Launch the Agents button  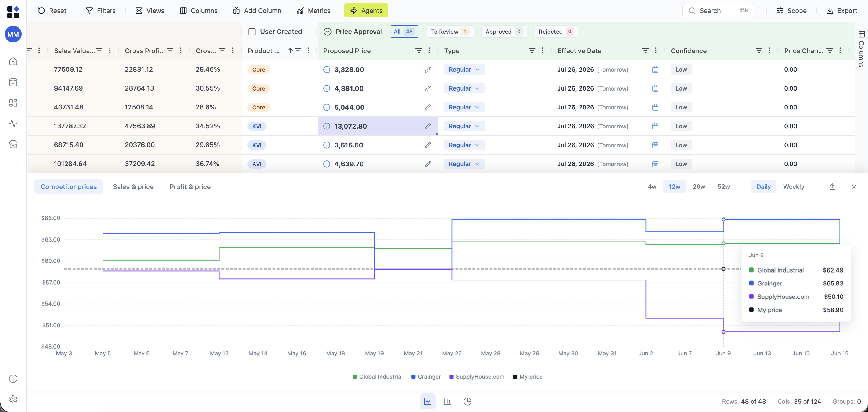(x=366, y=10)
